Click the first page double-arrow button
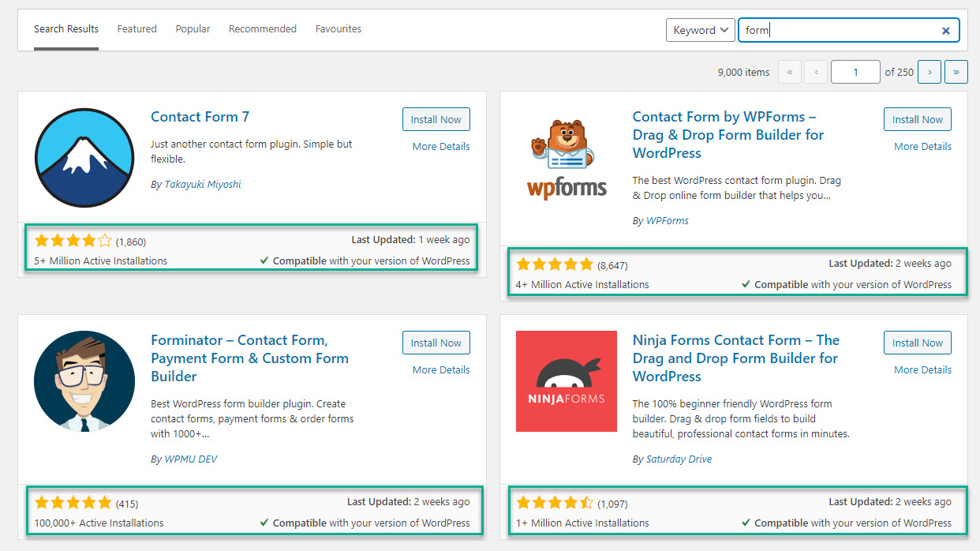Image resolution: width=980 pixels, height=551 pixels. click(790, 72)
